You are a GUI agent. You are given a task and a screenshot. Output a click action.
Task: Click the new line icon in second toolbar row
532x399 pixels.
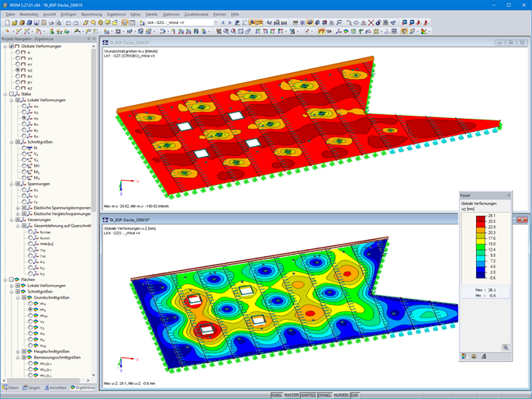click(x=19, y=31)
